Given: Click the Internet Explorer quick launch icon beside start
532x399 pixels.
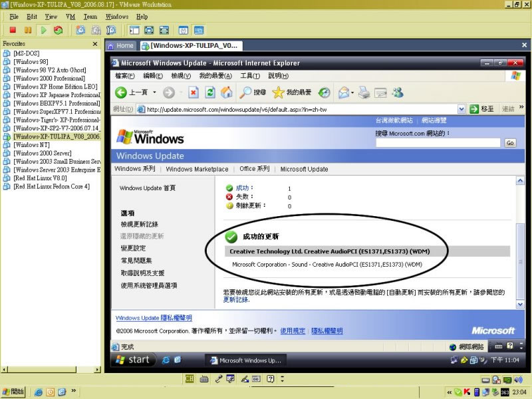Looking at the screenshot, I should [x=166, y=360].
